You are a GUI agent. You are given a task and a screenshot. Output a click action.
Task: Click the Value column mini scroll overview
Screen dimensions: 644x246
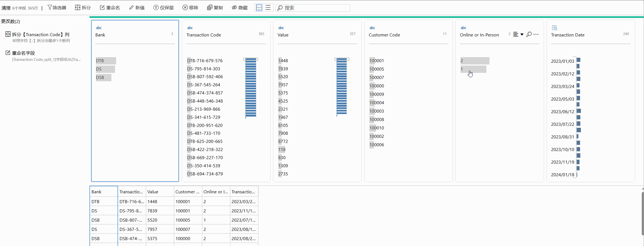(x=342, y=87)
